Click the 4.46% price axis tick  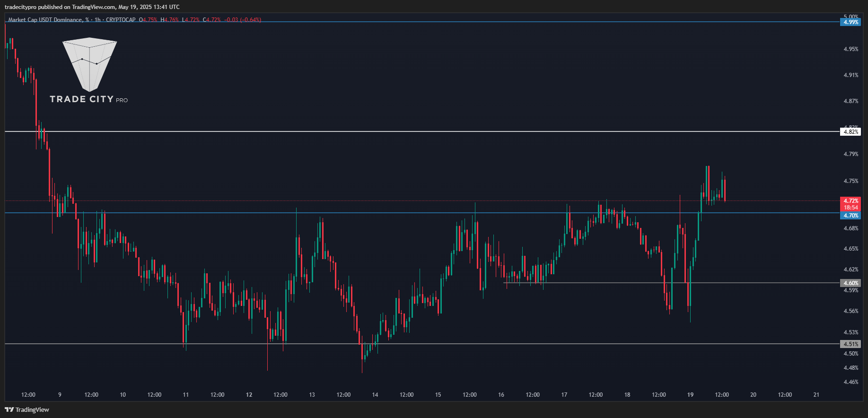[851, 382]
